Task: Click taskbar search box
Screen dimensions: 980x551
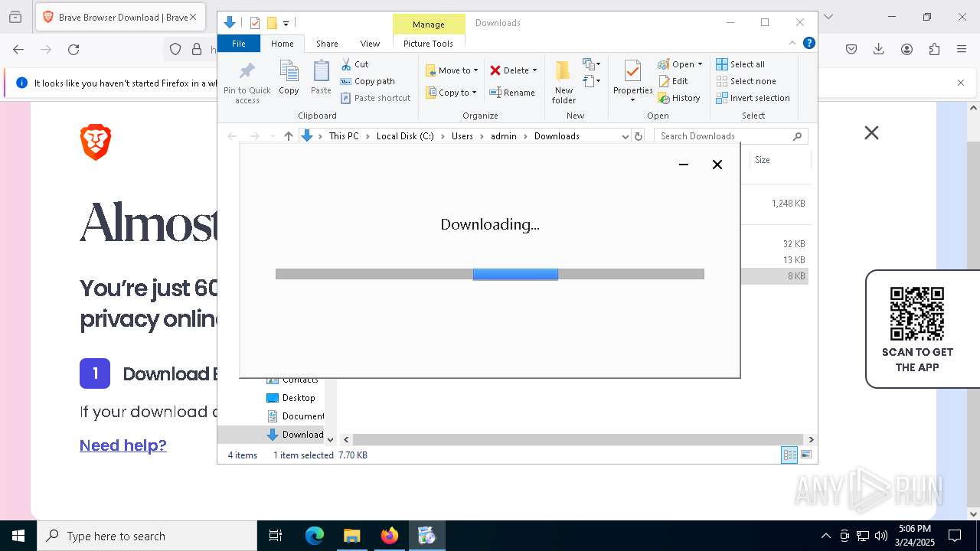Action: click(x=147, y=536)
